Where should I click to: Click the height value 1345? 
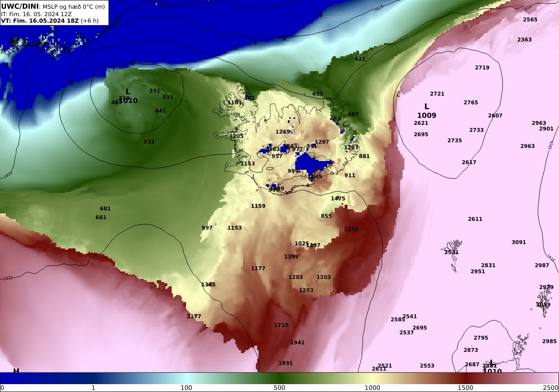208,285
